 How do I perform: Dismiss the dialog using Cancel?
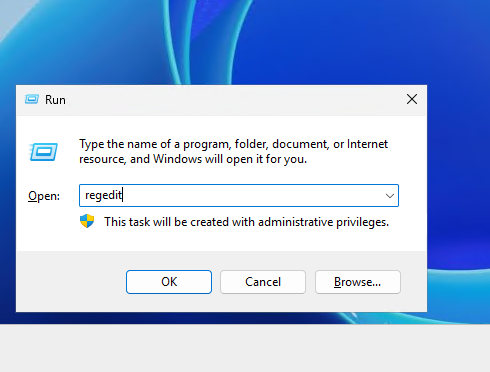tap(263, 282)
